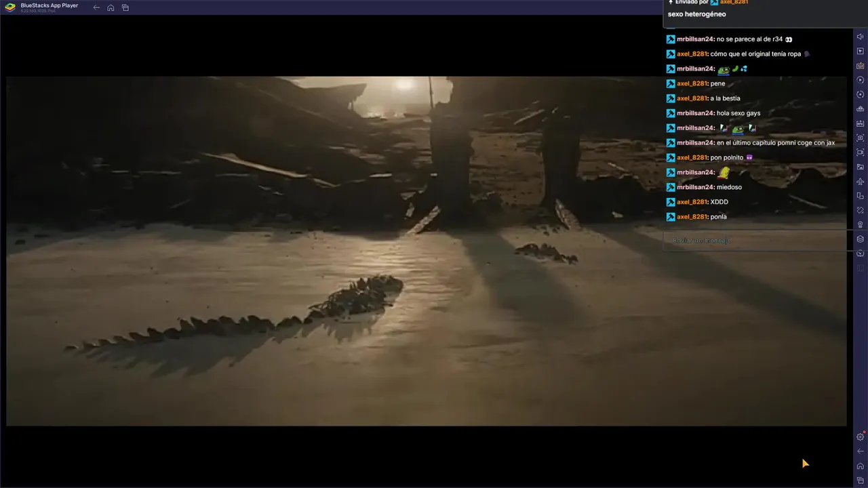Click the badge beside 'no se parece al de r34'

[671, 39]
